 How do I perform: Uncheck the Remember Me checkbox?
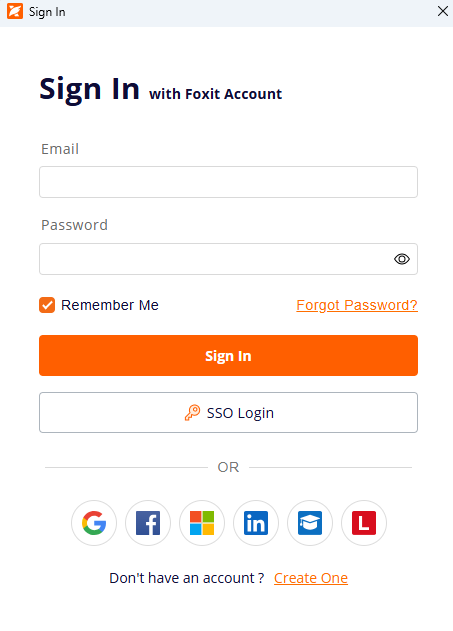(x=47, y=305)
